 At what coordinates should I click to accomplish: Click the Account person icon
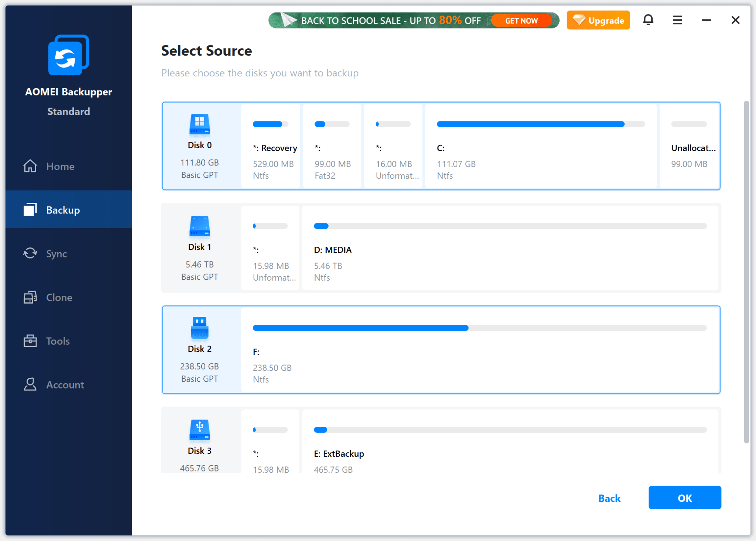[30, 384]
